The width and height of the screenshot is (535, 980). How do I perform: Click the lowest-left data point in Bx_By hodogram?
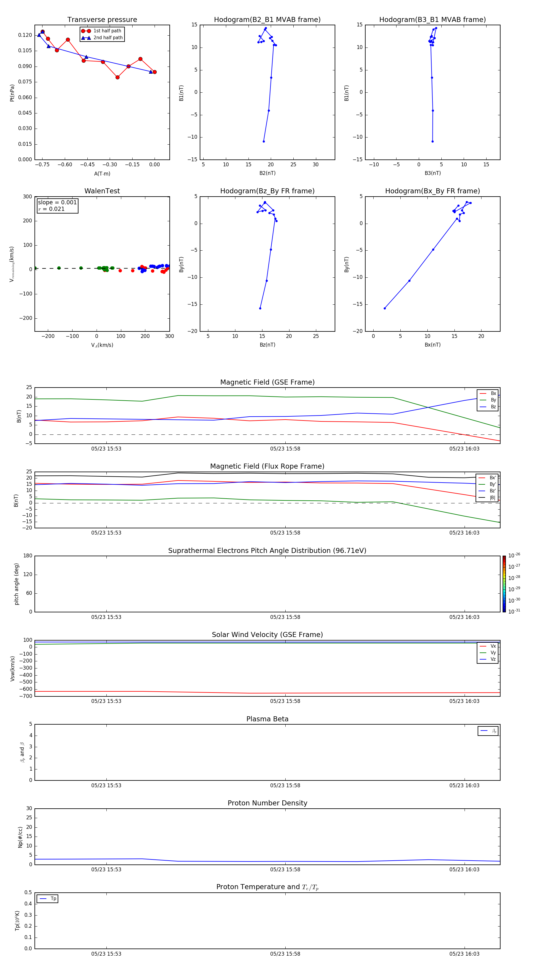click(x=385, y=308)
